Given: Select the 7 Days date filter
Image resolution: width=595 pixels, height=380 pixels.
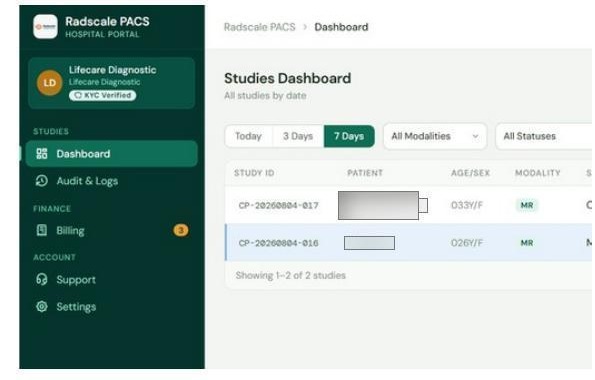Looking at the screenshot, I should click(x=349, y=136).
